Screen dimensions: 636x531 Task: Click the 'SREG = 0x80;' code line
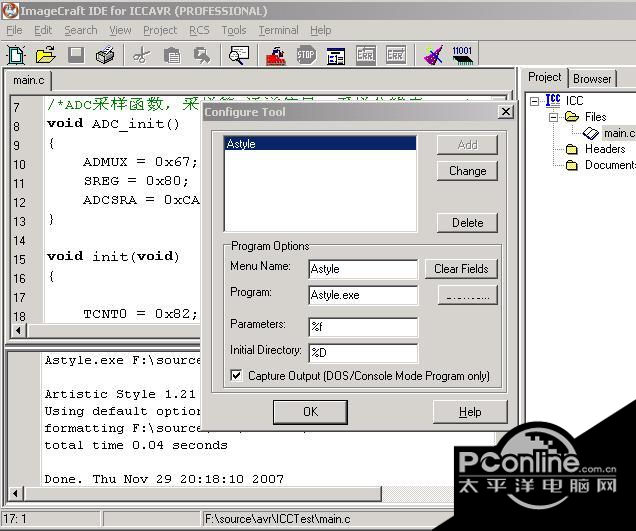[136, 181]
